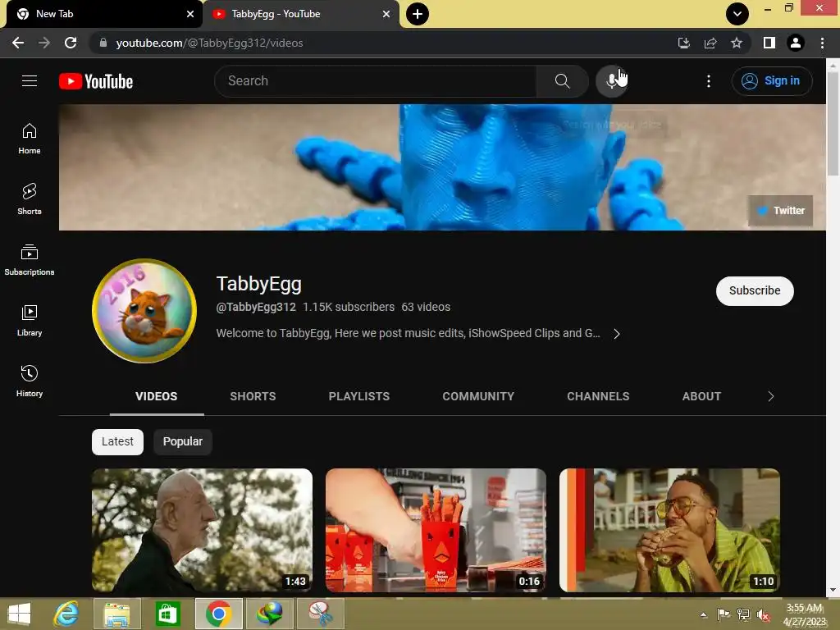The image size is (840, 630).
Task: Open History in sidebar
Action: 30,381
